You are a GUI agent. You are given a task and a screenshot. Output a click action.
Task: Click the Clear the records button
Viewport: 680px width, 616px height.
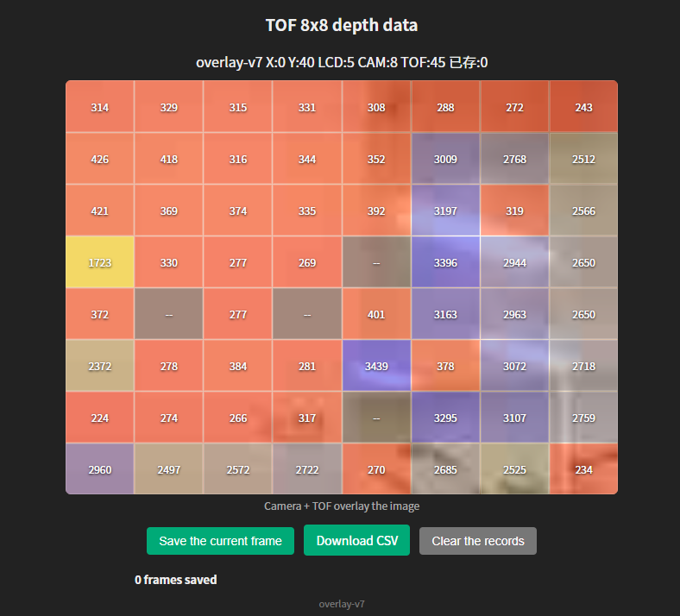pos(477,541)
